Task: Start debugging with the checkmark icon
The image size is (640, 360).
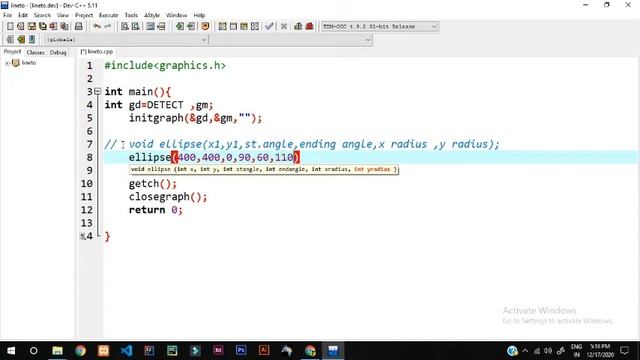Action: pos(269,27)
